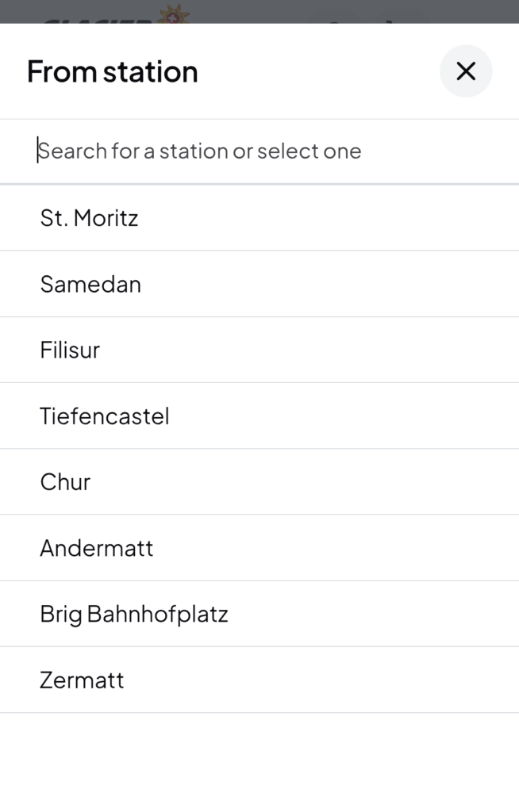Click the dimmed Glacier Express logo

coord(115,14)
